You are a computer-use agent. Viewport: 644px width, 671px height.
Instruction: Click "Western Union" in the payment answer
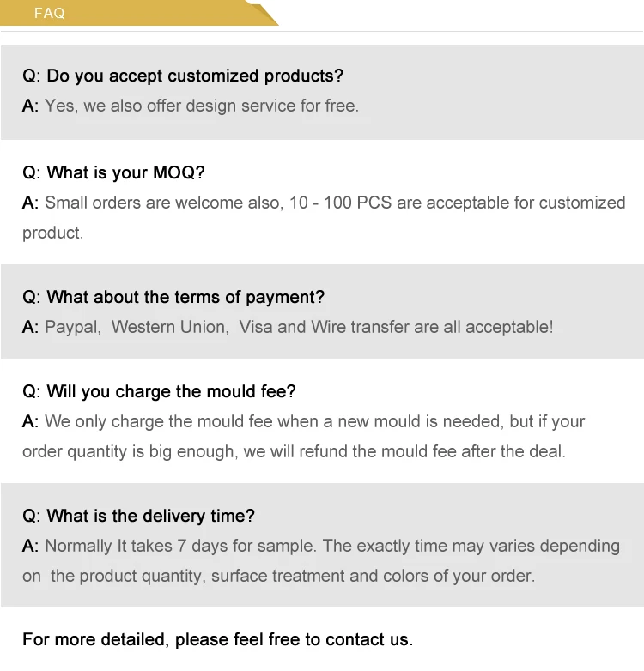(169, 327)
